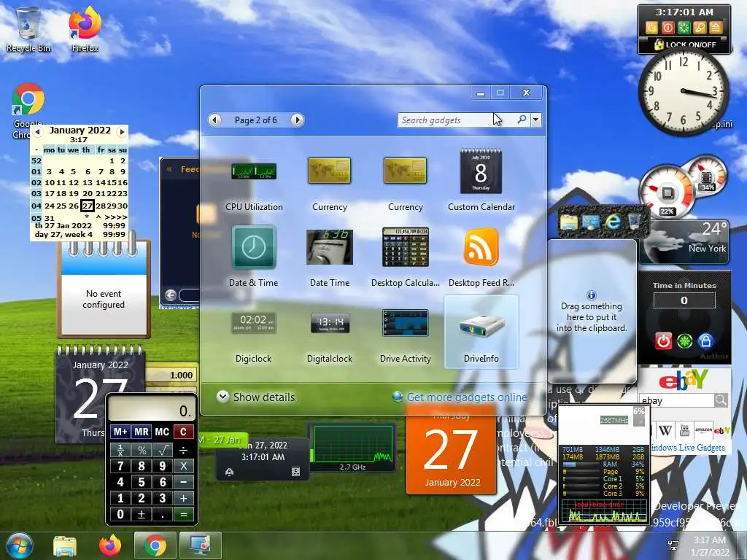Click the Chrome taskbar button
Screen dimensions: 747x560
click(155, 546)
